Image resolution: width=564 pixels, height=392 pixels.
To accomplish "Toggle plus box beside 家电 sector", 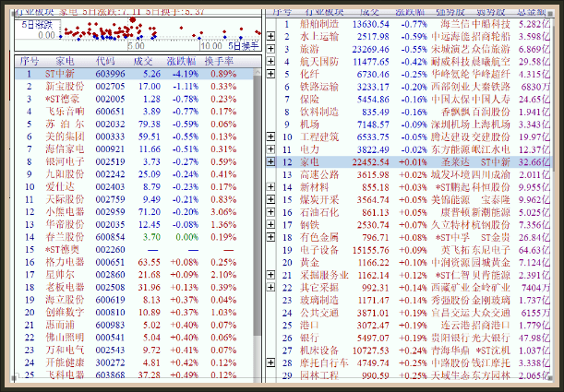I will (x=270, y=162).
